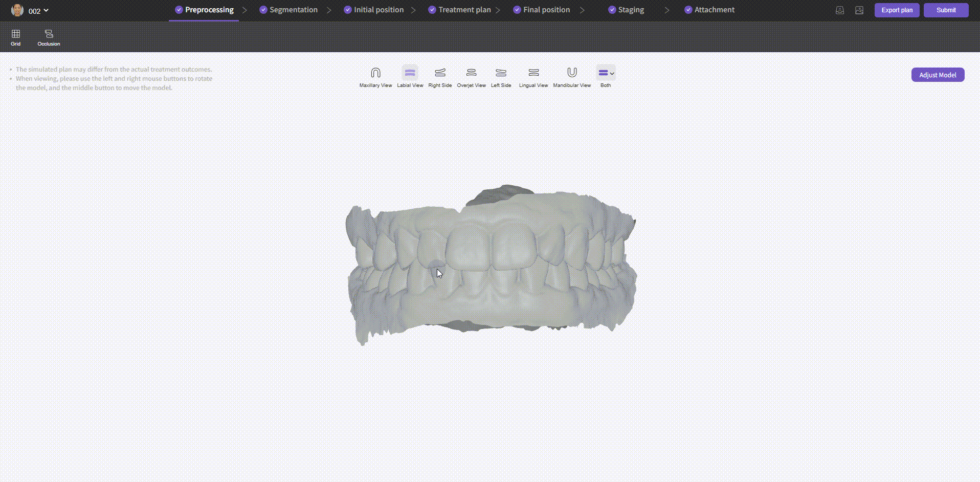Viewport: 980px width, 482px height.
Task: Show the Left Side view
Action: 501,77
